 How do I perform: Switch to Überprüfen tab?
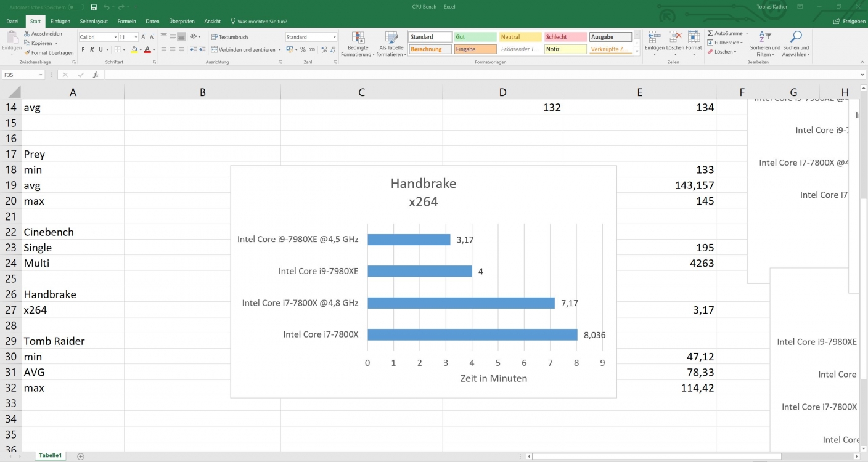[x=182, y=21]
